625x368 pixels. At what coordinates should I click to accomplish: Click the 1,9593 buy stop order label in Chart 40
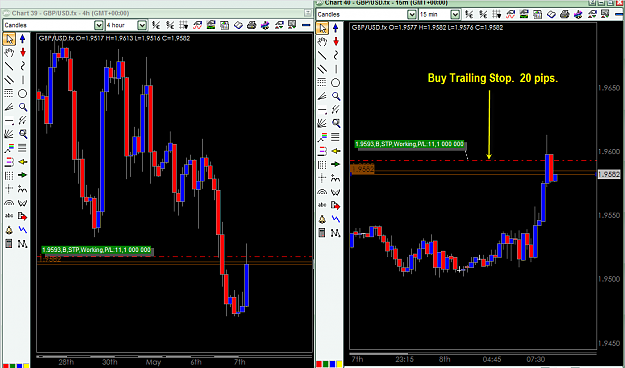pyautogui.click(x=410, y=144)
